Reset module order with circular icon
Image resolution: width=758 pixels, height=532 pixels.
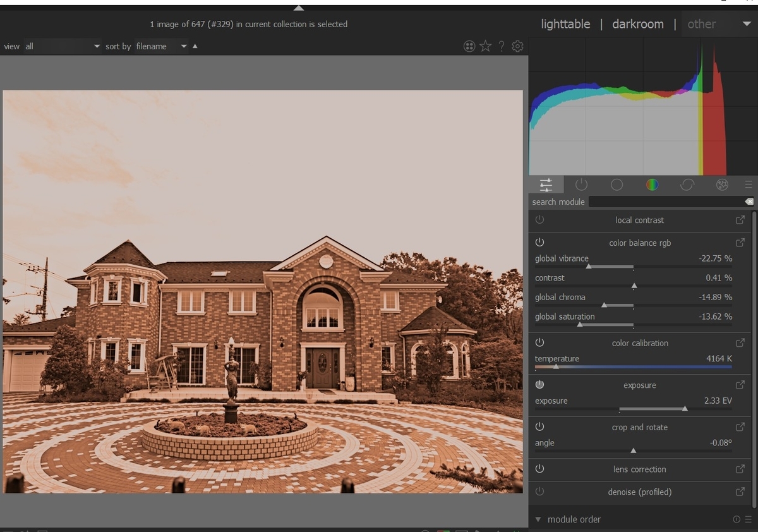tap(737, 519)
